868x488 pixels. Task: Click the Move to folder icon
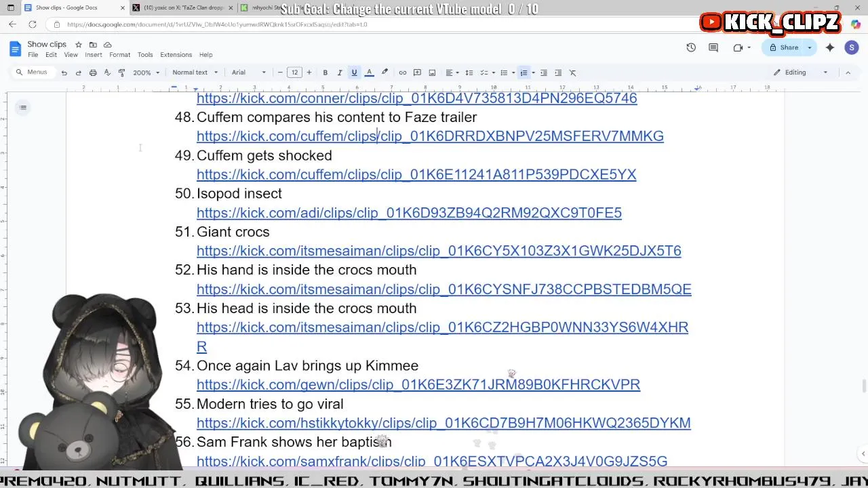[x=93, y=45]
